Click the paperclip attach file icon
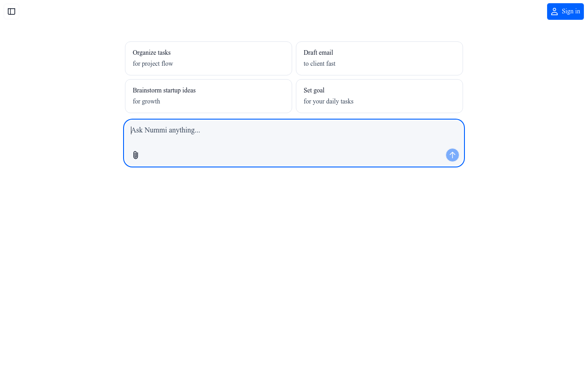The width and height of the screenshot is (588, 368). pyautogui.click(x=136, y=155)
